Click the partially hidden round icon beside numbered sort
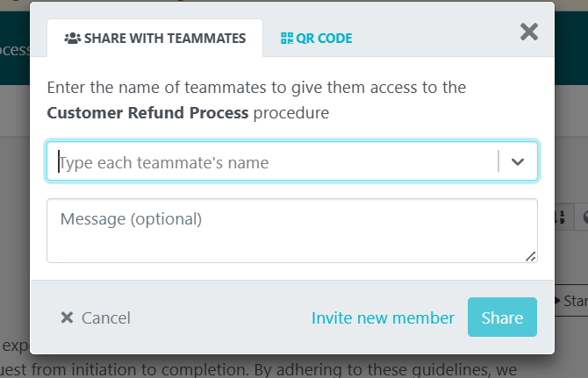588x378 pixels. pos(584,216)
